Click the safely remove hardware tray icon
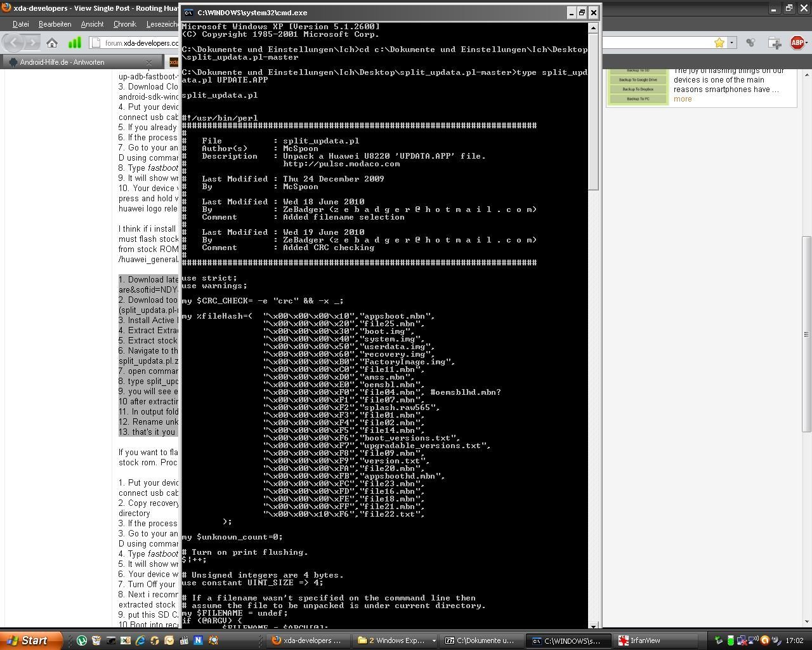Screen dimensions: 812x650 point(718,640)
